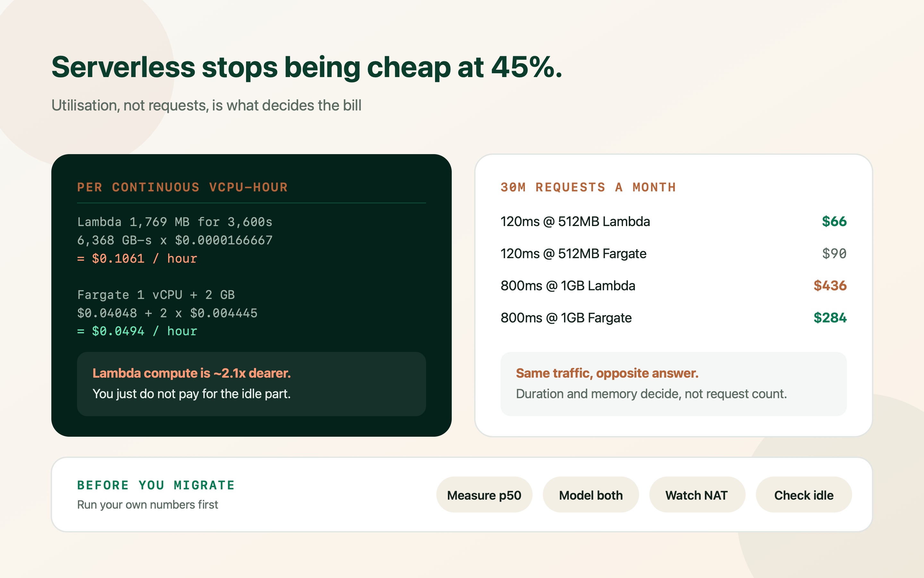Click the row label '120ms @ 512MB Fargate'
Viewport: 924px width, 578px height.
coord(574,254)
